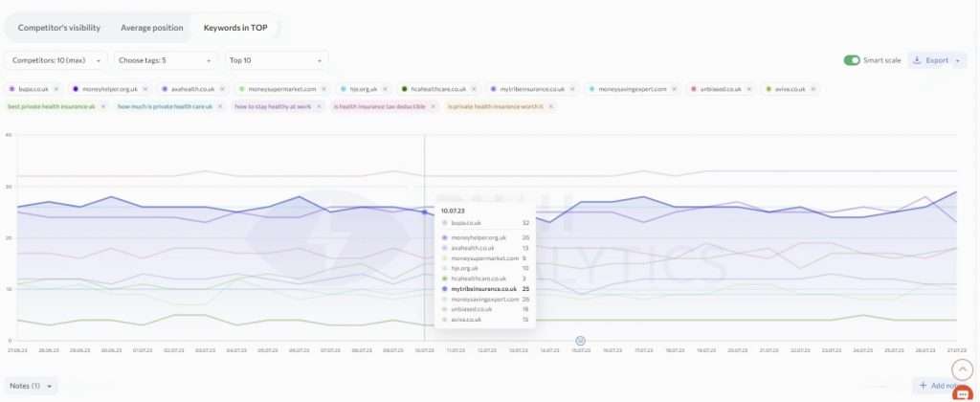Image resolution: width=980 pixels, height=402 pixels.
Task: Click the hje.org.uk chip label
Action: coord(363,89)
